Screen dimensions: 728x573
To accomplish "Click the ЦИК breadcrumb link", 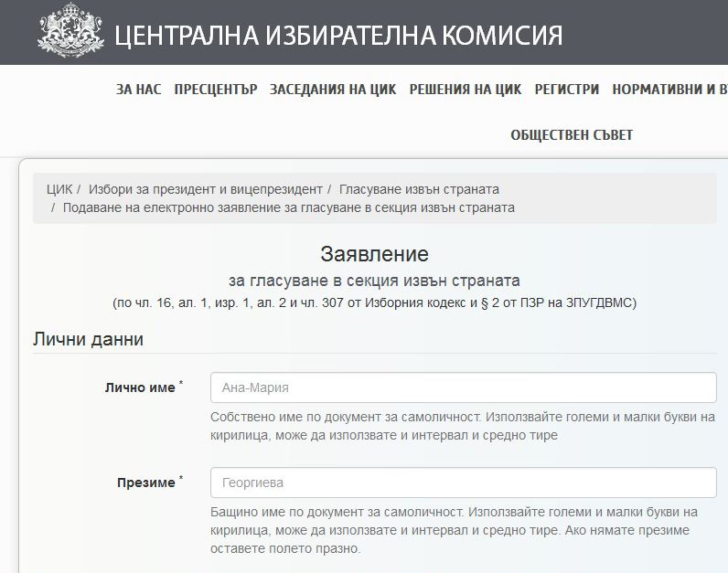I will 59,189.
